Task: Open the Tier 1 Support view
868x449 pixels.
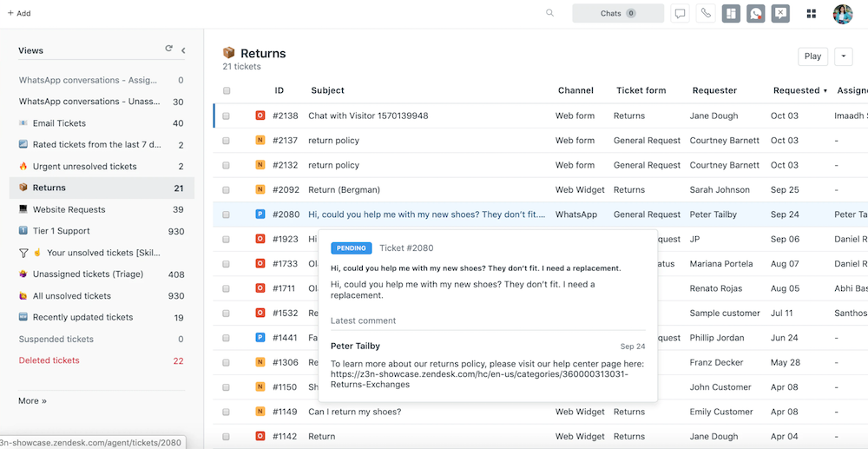Action: [102, 231]
